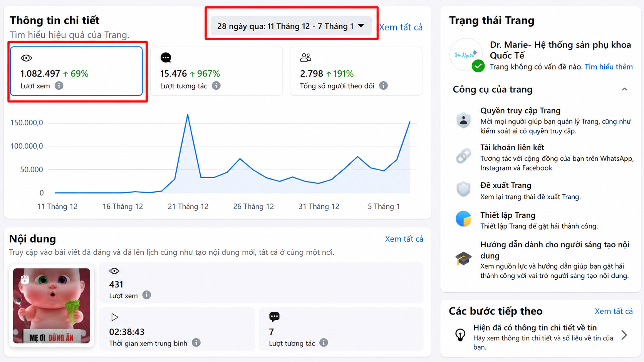Click info icon beside Thời gian xem trung bình
Viewport: 644px width, 362px height.
pyautogui.click(x=196, y=342)
